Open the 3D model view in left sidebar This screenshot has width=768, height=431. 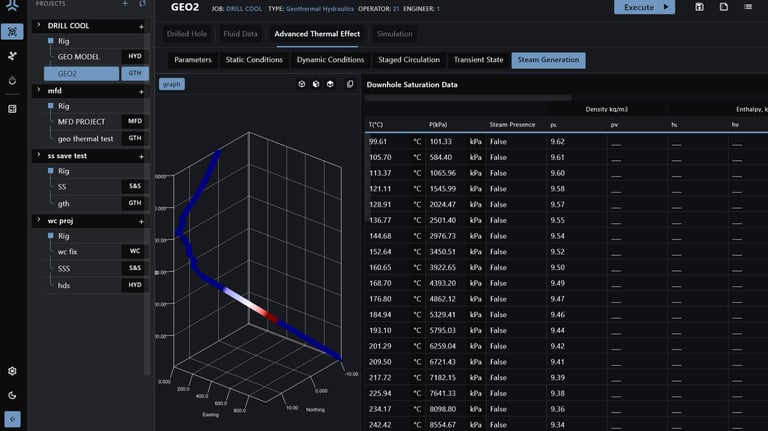point(12,32)
